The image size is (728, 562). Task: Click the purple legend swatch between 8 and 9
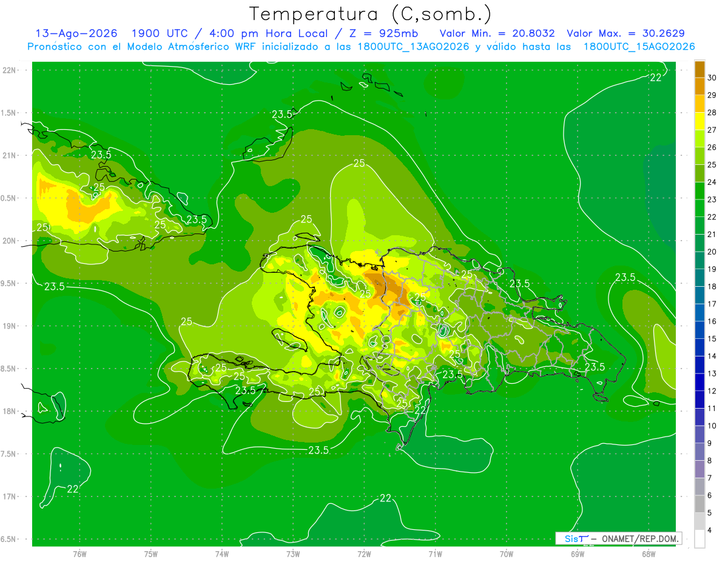(x=699, y=452)
